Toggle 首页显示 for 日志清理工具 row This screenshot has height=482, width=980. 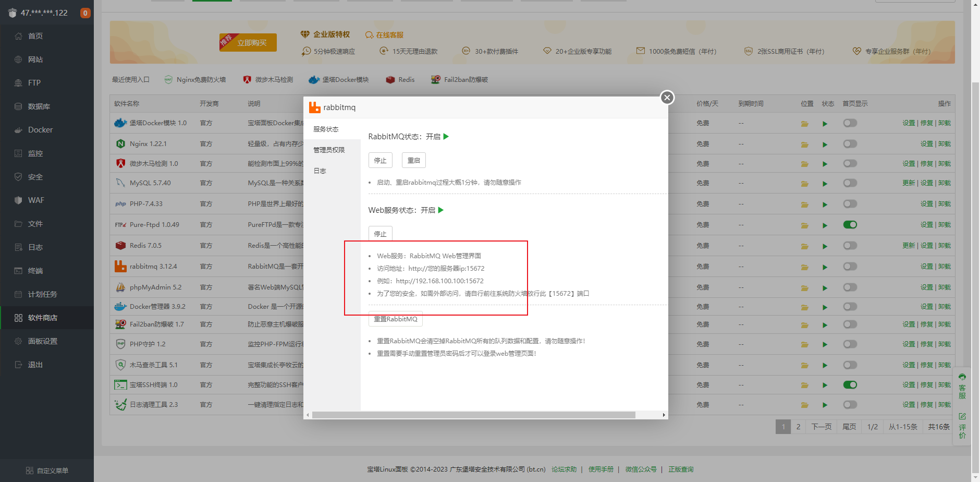850,404
